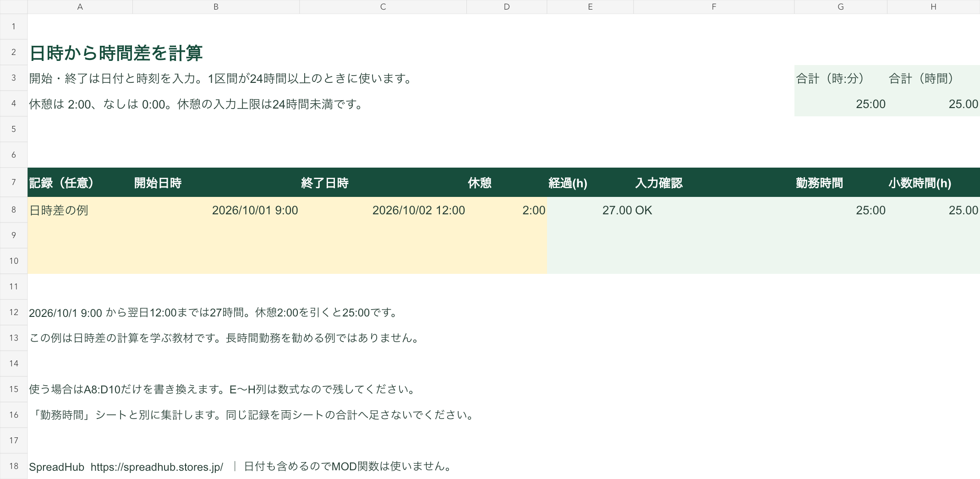Click the instruction starting 休憩は 2:00

click(197, 104)
